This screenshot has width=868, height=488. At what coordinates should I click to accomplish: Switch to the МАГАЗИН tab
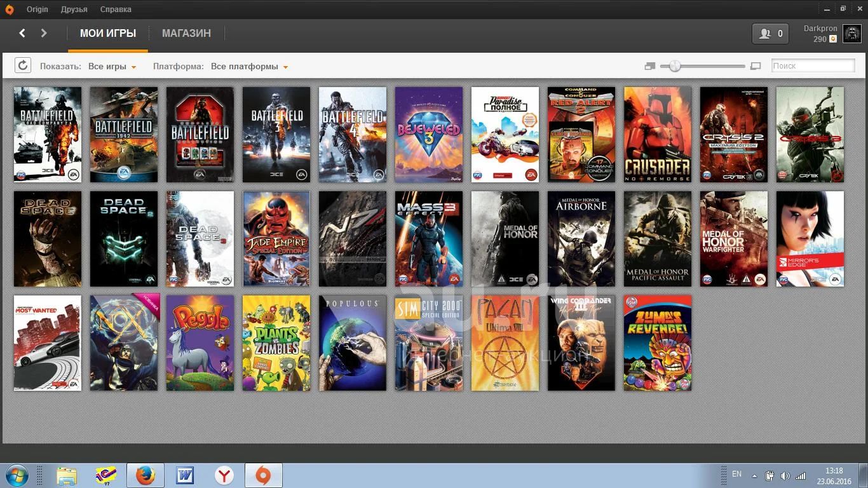pyautogui.click(x=186, y=33)
